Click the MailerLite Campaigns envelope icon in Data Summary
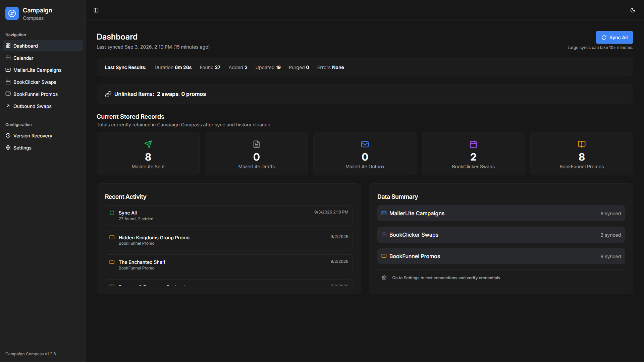Image resolution: width=644 pixels, height=362 pixels. 384,213
